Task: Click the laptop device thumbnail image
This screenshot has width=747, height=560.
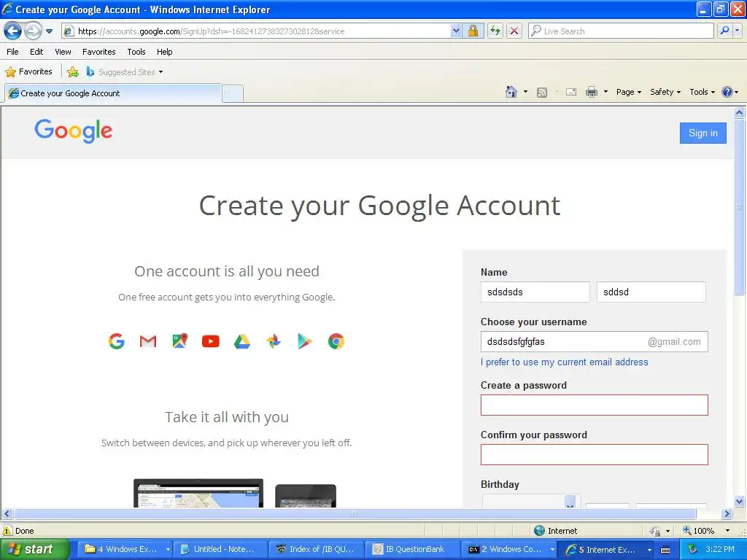Action: point(198,494)
